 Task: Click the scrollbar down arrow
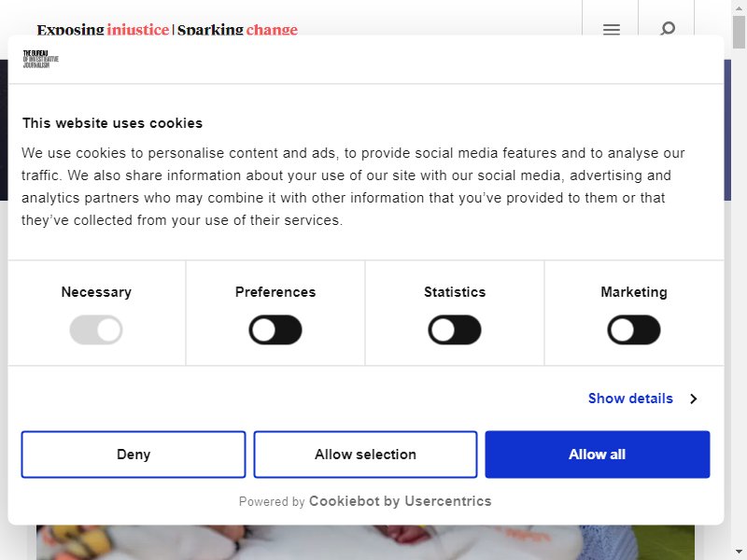pyautogui.click(x=739, y=553)
